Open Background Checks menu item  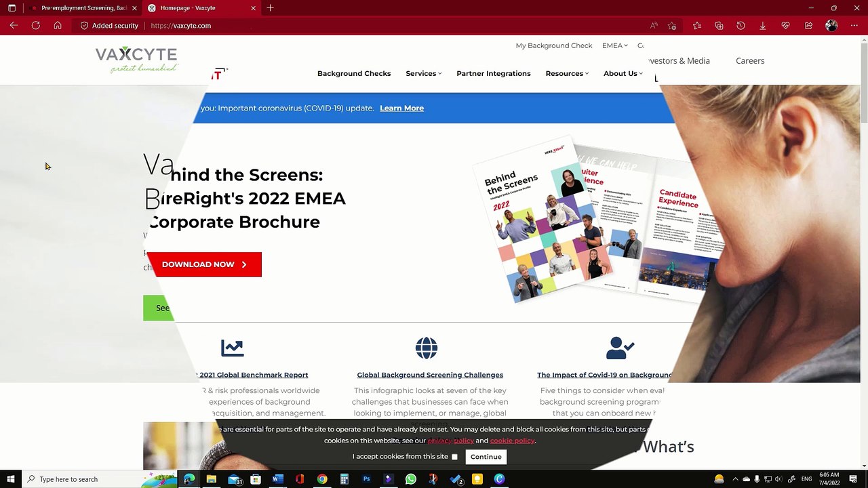click(354, 73)
